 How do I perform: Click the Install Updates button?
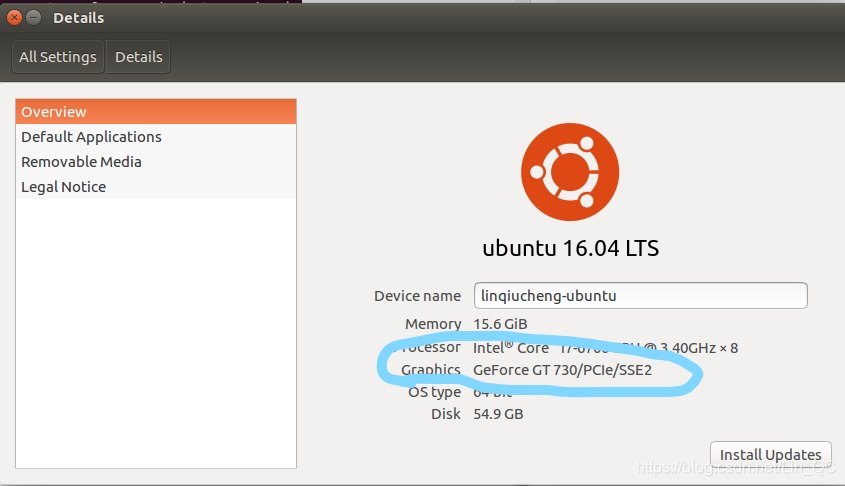click(x=771, y=455)
